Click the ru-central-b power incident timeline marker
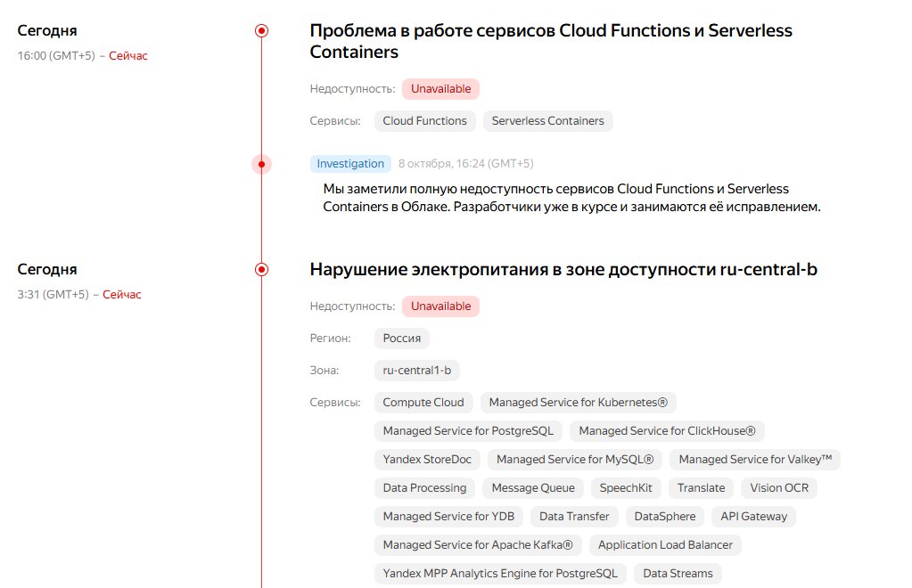 click(262, 270)
